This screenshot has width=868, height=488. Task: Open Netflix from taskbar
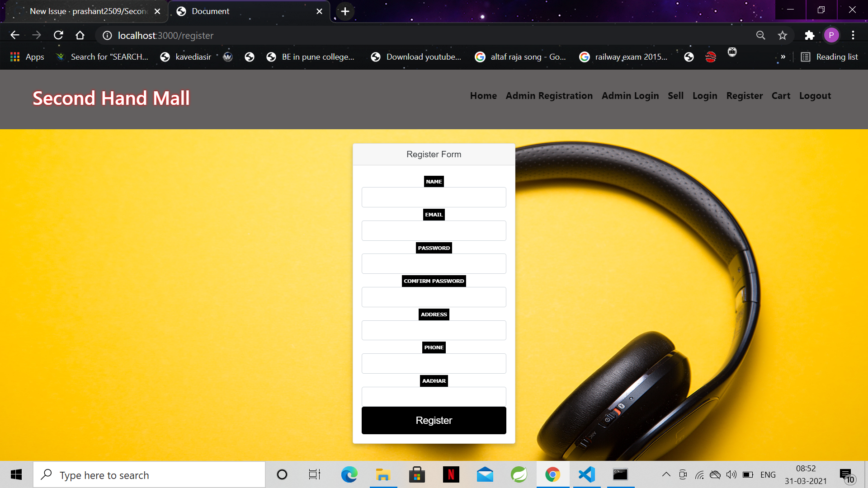(x=451, y=474)
